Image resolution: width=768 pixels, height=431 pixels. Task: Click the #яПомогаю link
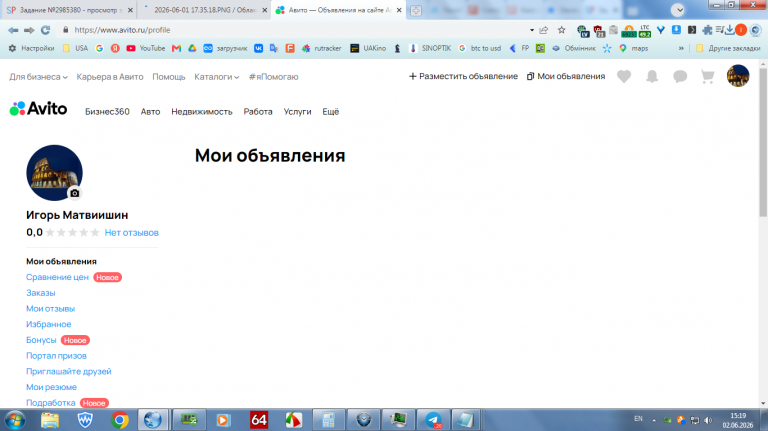tap(273, 77)
